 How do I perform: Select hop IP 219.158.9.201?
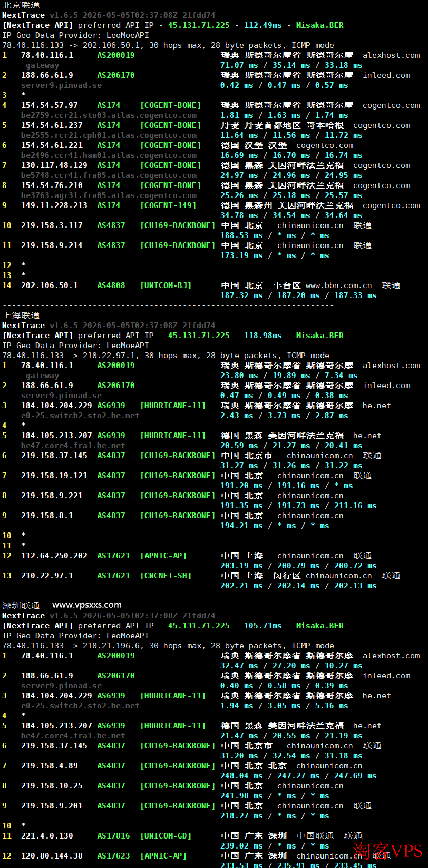tap(52, 806)
